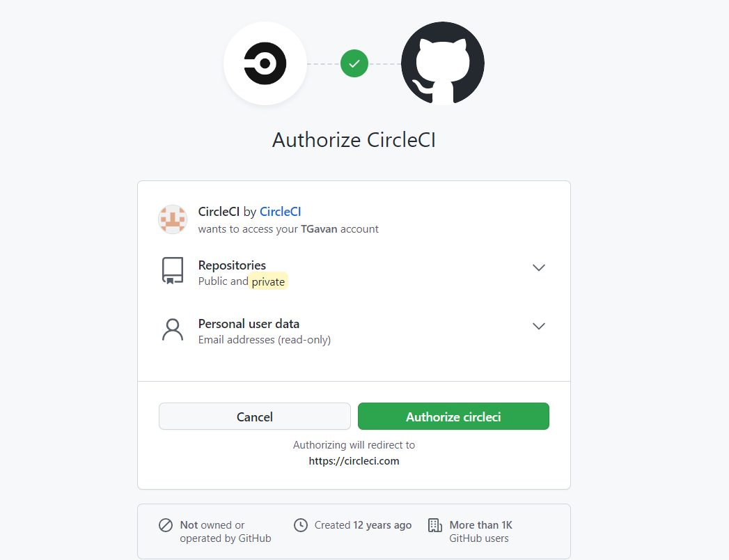
Task: Click the GitHub Octocat logo
Action: [443, 63]
